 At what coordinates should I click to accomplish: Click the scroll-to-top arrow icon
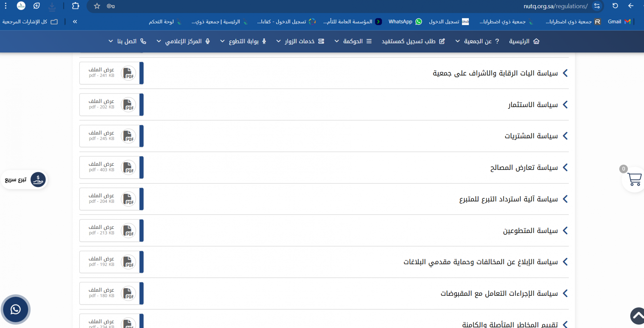coord(638,316)
